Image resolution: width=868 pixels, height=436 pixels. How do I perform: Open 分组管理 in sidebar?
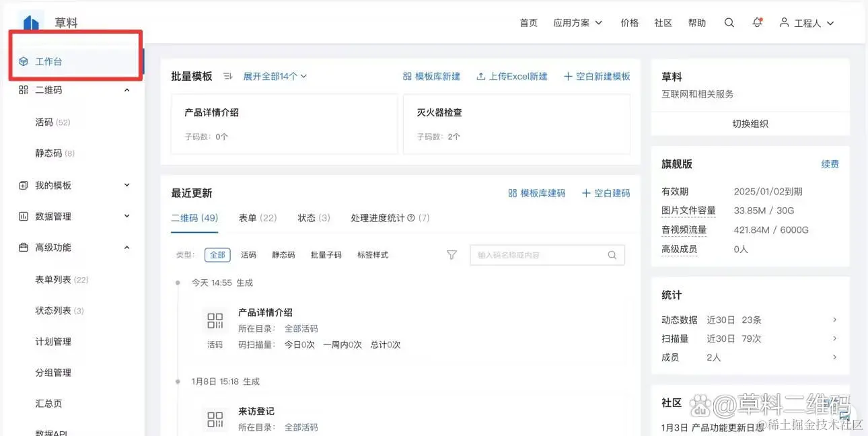pos(53,373)
